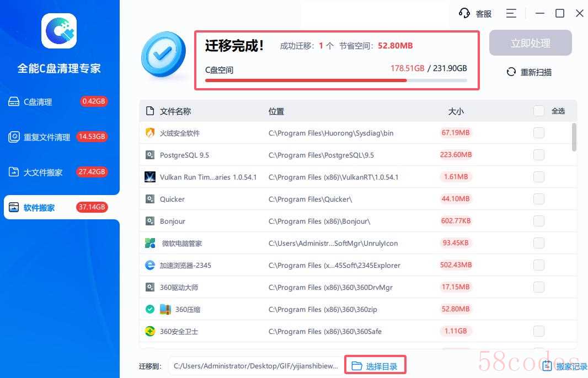
Task: Open the 搬家记录 migration history
Action: [x=565, y=366]
